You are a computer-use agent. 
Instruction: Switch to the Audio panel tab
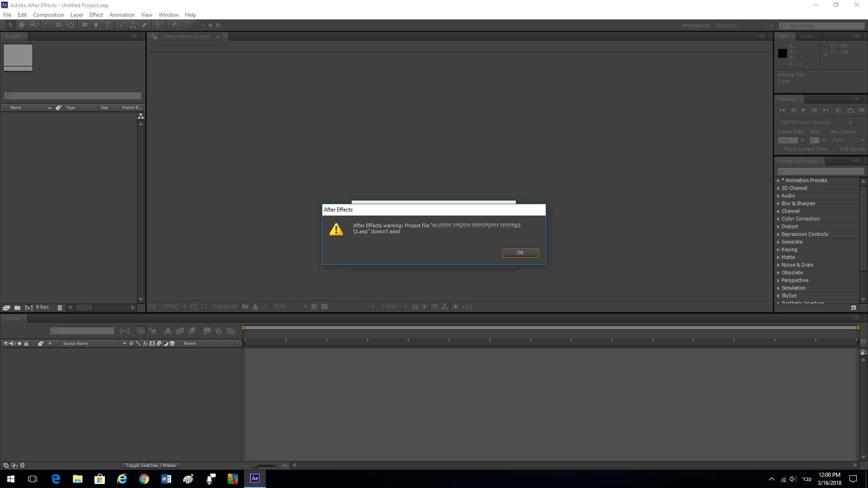pyautogui.click(x=807, y=36)
